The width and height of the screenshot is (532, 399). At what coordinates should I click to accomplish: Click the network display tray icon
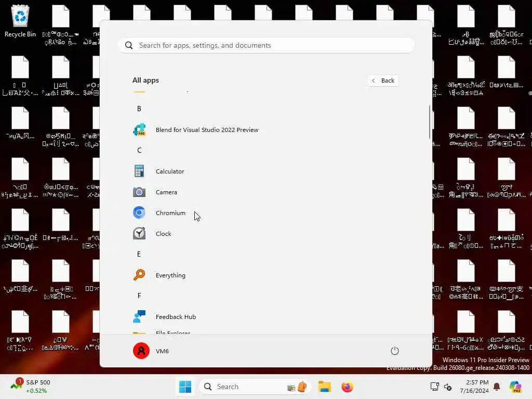coord(434,387)
